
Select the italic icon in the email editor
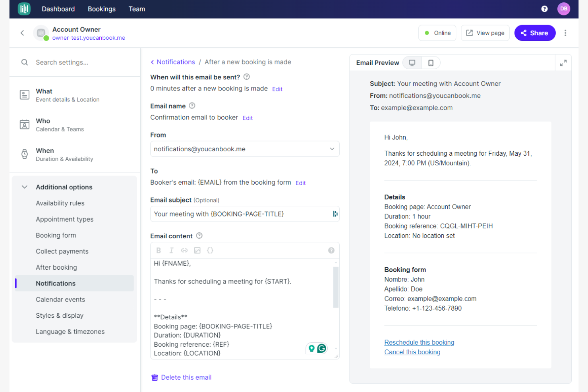click(171, 250)
